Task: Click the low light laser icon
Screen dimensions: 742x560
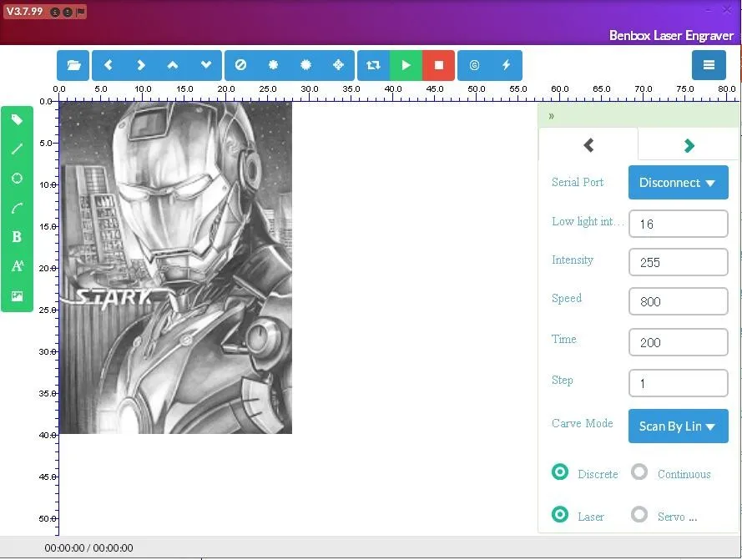Action: coord(273,65)
